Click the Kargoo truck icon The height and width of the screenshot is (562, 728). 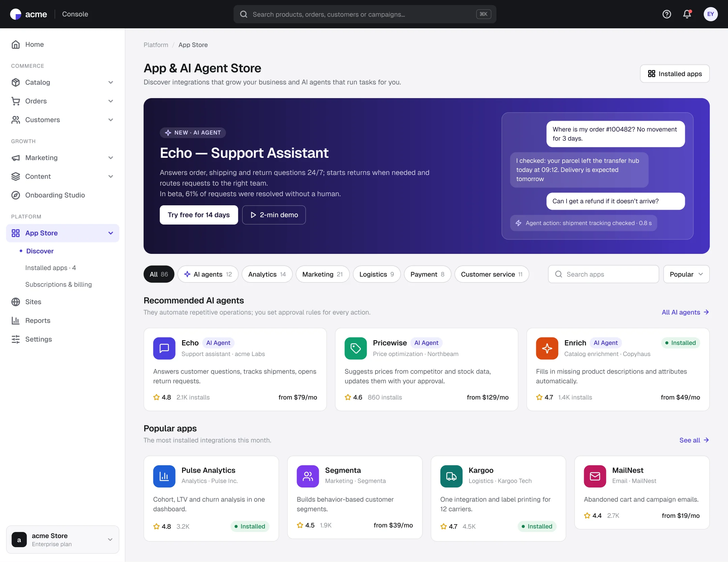[451, 476]
